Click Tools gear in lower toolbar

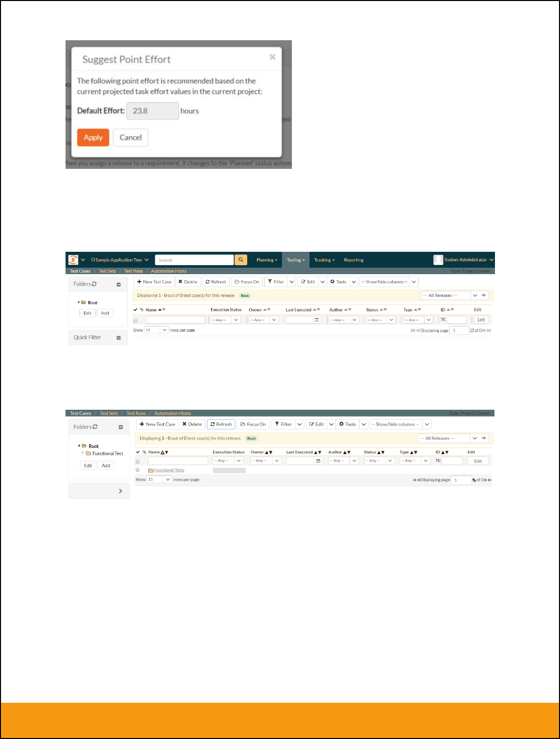click(x=348, y=424)
